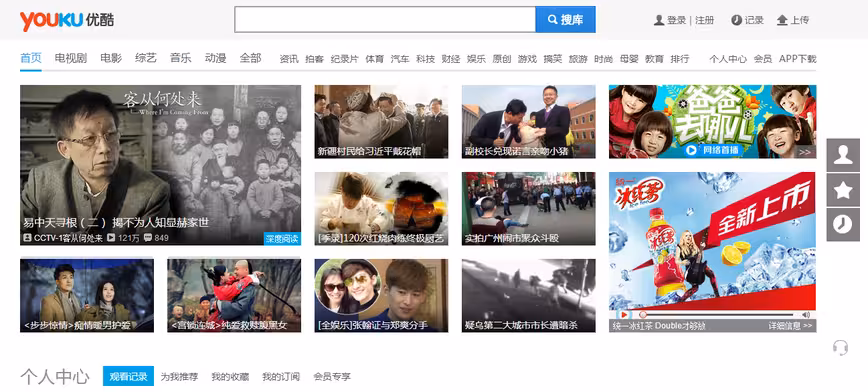Open 个人中心 in the top navigation
Image resolution: width=868 pixels, height=392 pixels.
click(x=728, y=59)
